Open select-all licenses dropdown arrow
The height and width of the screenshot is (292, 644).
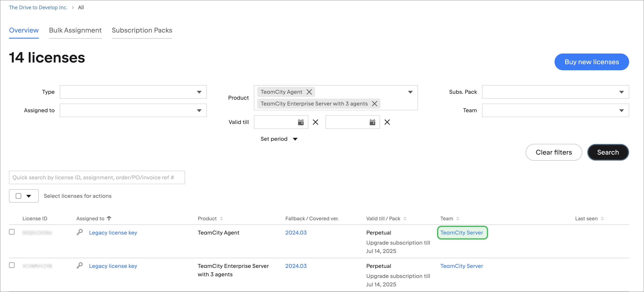[29, 196]
